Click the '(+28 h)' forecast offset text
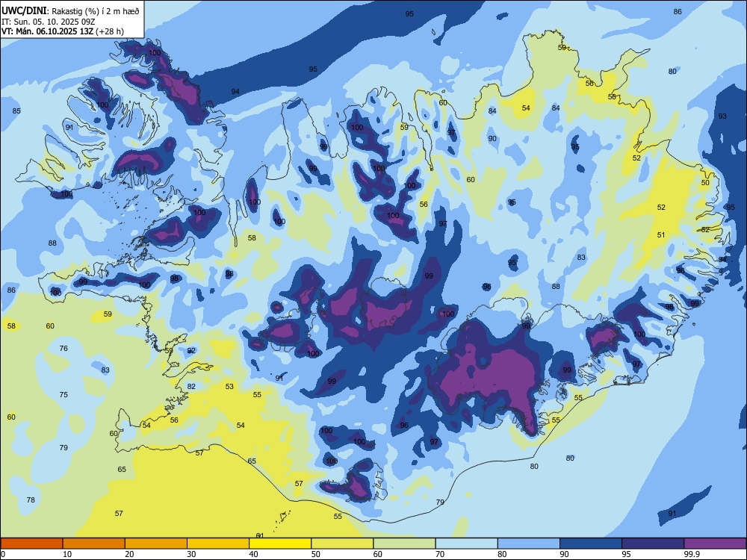747x560 pixels. (110, 31)
